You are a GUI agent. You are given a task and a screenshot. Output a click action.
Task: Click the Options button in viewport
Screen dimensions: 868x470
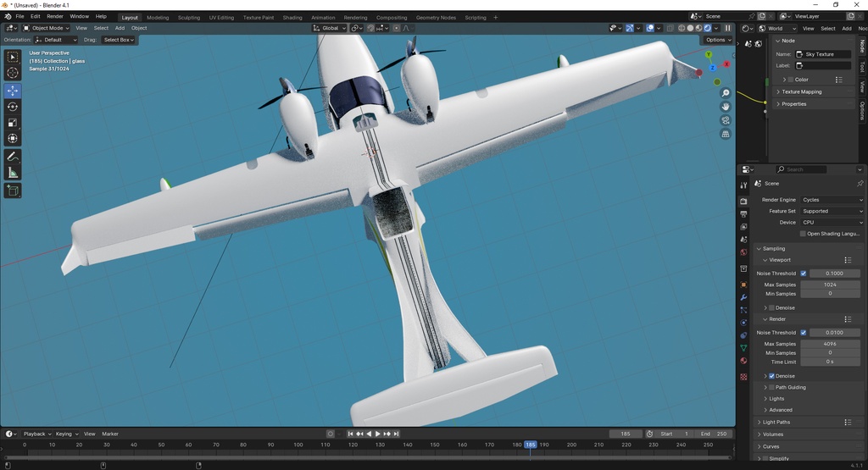[x=718, y=40]
